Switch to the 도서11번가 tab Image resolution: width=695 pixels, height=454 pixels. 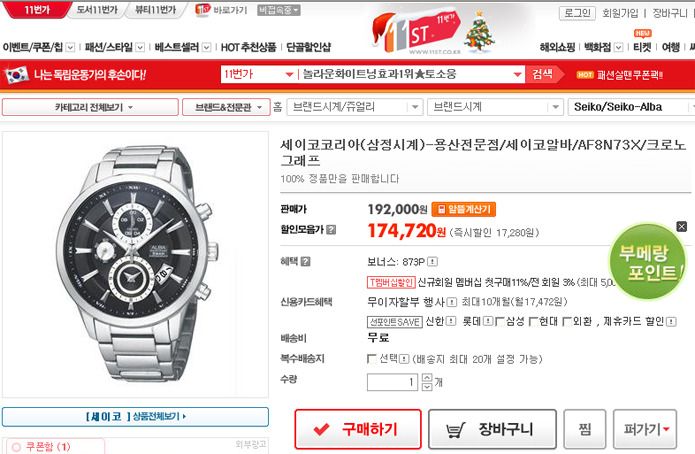pos(97,10)
